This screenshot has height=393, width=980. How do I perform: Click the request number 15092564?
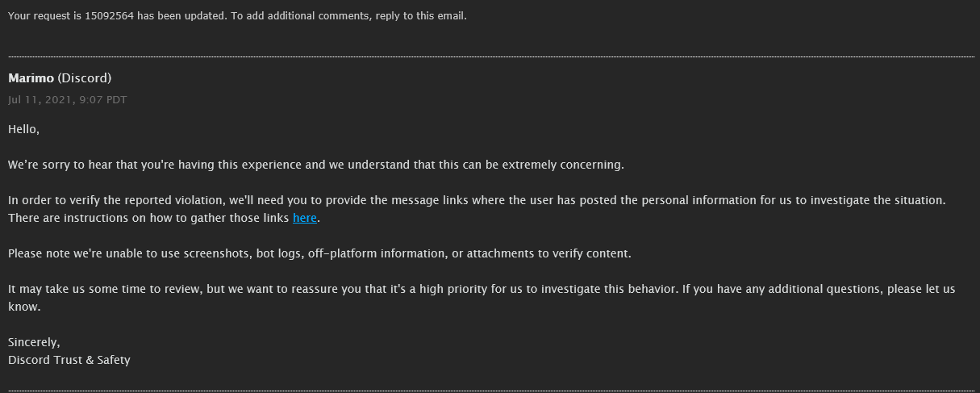(109, 16)
